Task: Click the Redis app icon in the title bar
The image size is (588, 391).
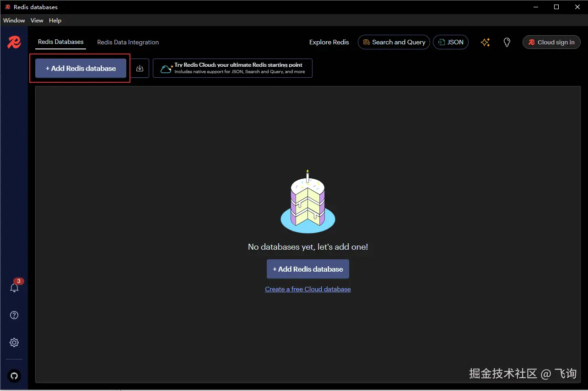Action: (x=7, y=7)
